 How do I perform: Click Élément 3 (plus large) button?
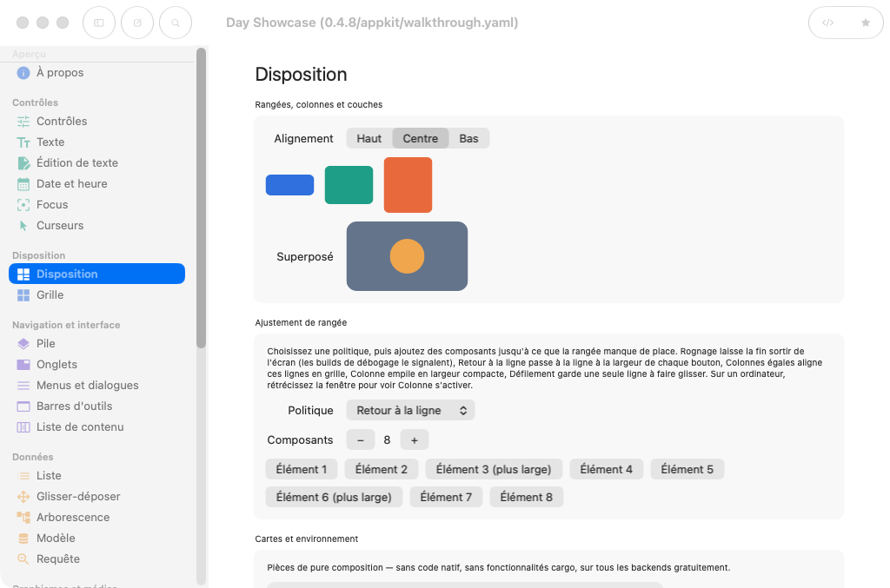[x=494, y=470]
